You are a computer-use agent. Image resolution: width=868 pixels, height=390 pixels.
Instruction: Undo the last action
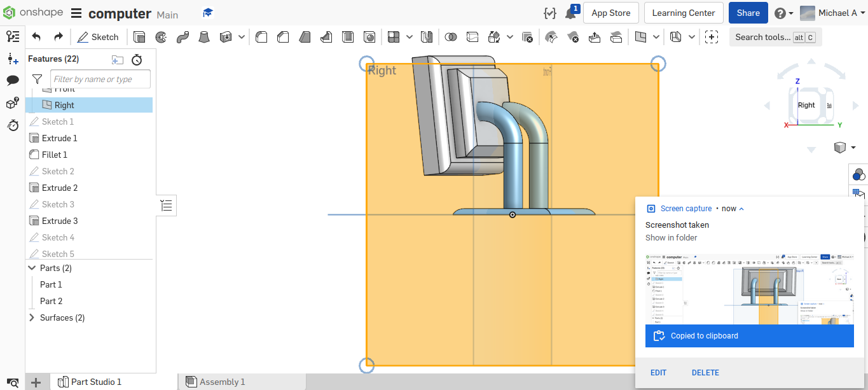(x=36, y=37)
